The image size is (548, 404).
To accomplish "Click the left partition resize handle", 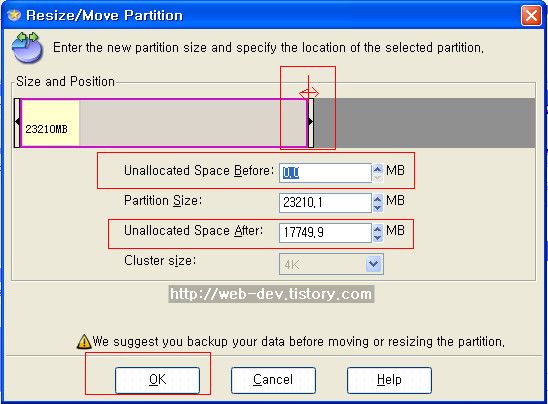I will tap(17, 123).
